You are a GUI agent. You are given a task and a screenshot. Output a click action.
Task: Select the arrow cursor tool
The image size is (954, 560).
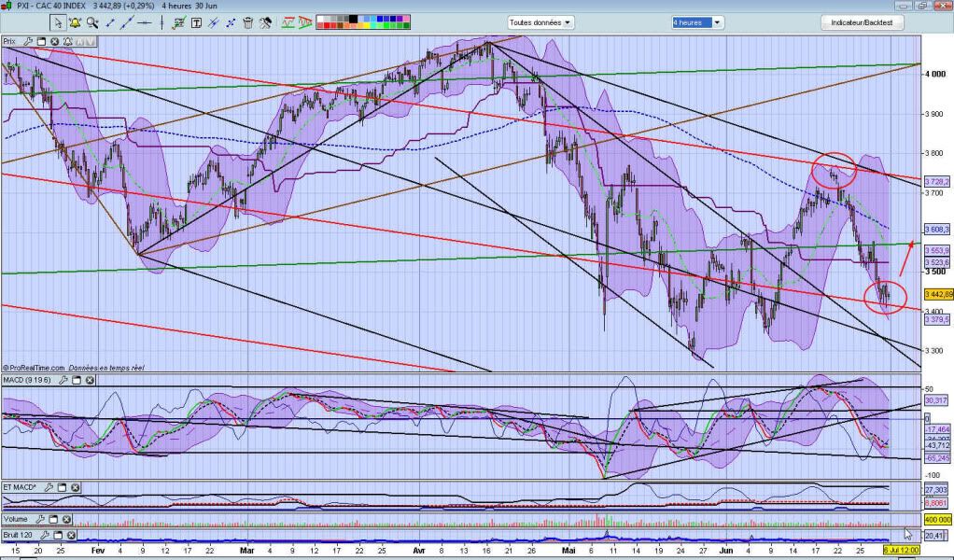pos(58,22)
